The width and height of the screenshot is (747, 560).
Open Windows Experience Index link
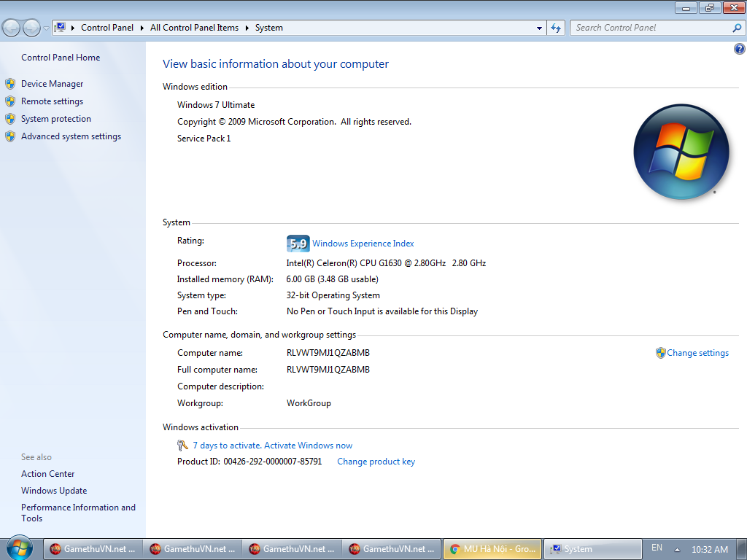(363, 244)
